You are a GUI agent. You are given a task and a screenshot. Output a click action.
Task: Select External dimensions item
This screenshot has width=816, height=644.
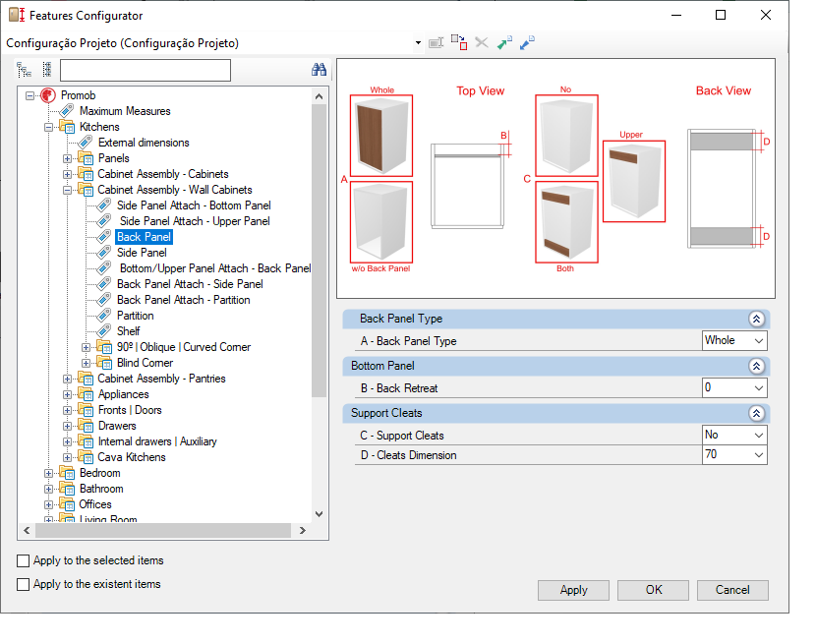pyautogui.click(x=144, y=143)
